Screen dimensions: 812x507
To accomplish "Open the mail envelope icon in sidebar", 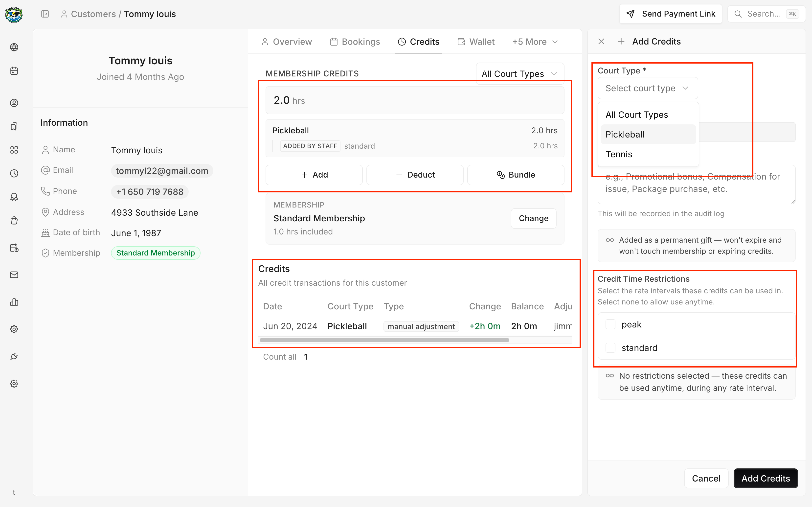I will (x=14, y=275).
